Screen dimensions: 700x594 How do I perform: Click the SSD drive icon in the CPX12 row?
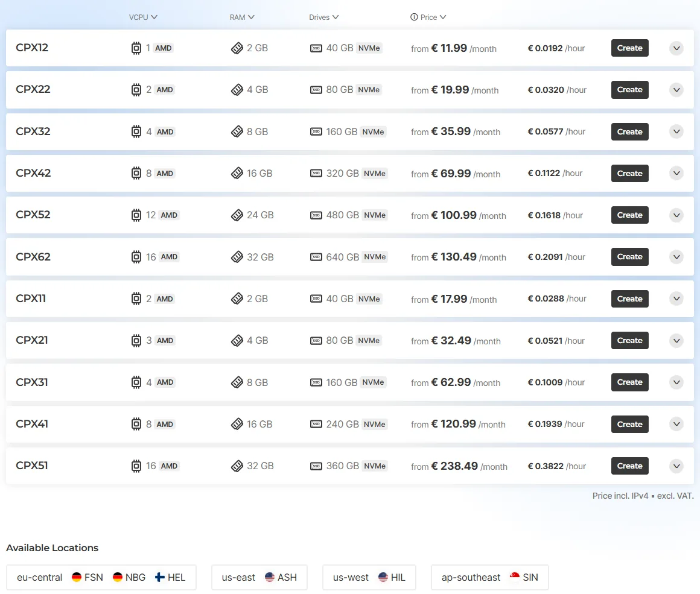point(316,48)
